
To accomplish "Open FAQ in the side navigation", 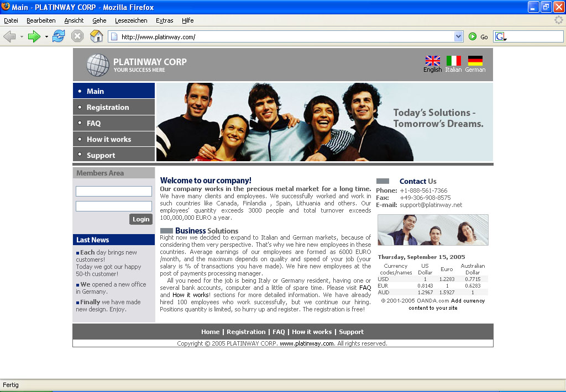I will 114,123.
